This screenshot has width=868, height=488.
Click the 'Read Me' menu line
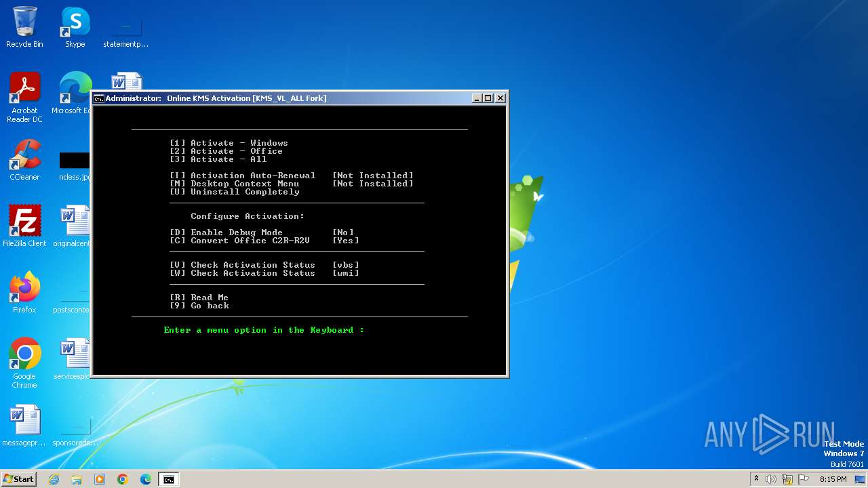tap(199, 298)
